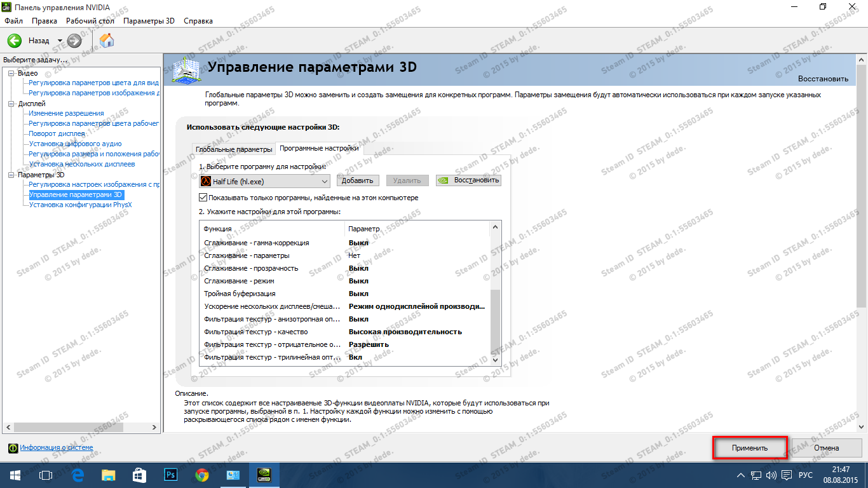The height and width of the screenshot is (488, 868).
Task: Open the Файл menu
Action: 13,21
